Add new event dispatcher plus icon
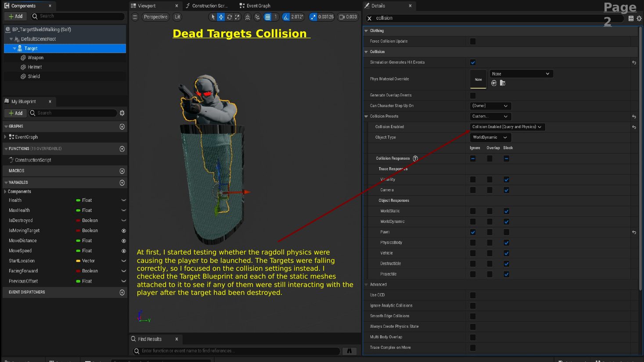Screen dimensions: 644x362 [122, 292]
